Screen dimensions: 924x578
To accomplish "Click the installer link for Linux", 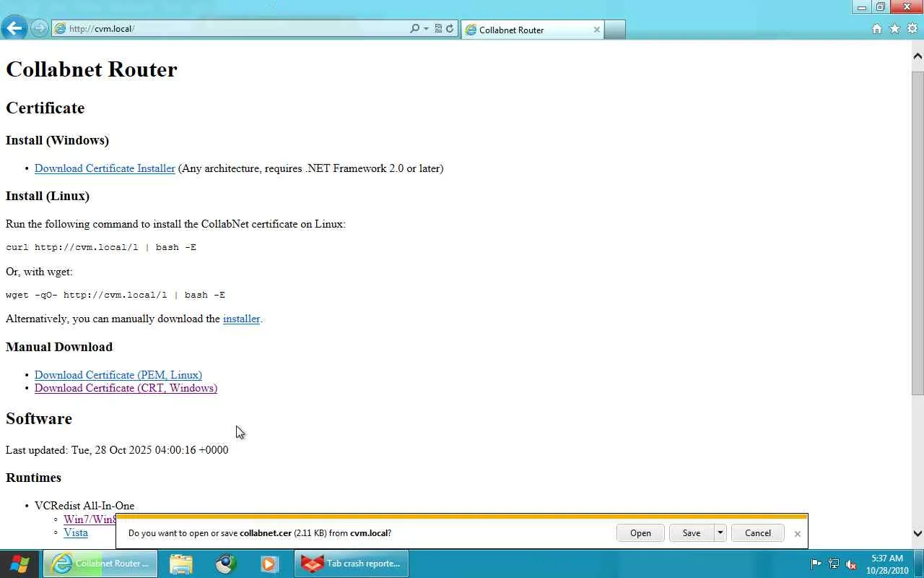I will [241, 319].
